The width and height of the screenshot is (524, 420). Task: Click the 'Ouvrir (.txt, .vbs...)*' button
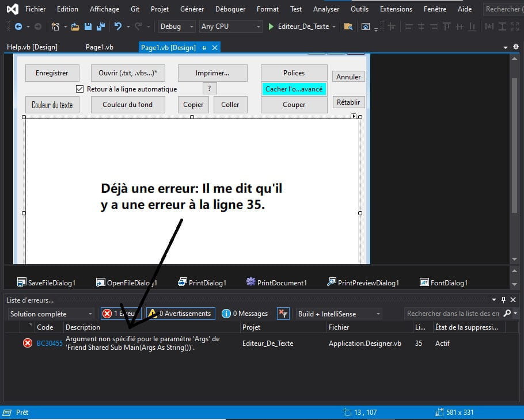[128, 73]
